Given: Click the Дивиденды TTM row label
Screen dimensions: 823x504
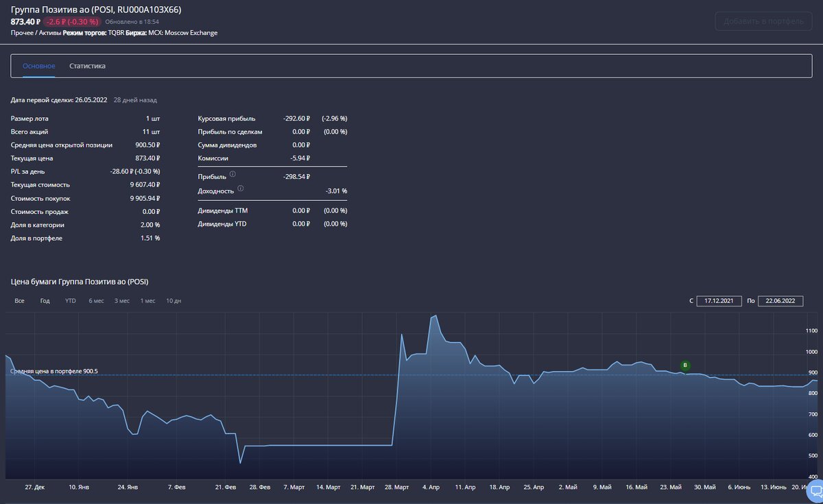Looking at the screenshot, I should (x=223, y=211).
